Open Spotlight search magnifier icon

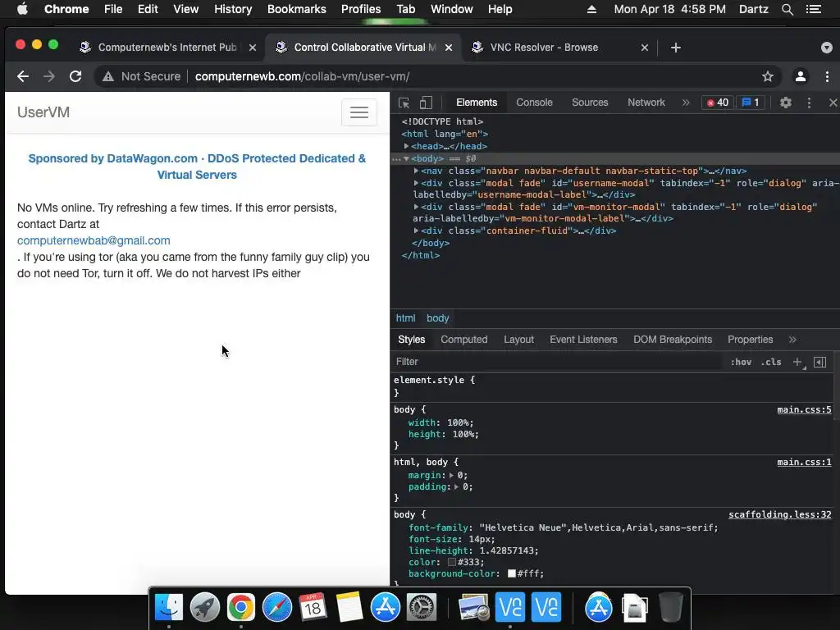[x=787, y=9]
